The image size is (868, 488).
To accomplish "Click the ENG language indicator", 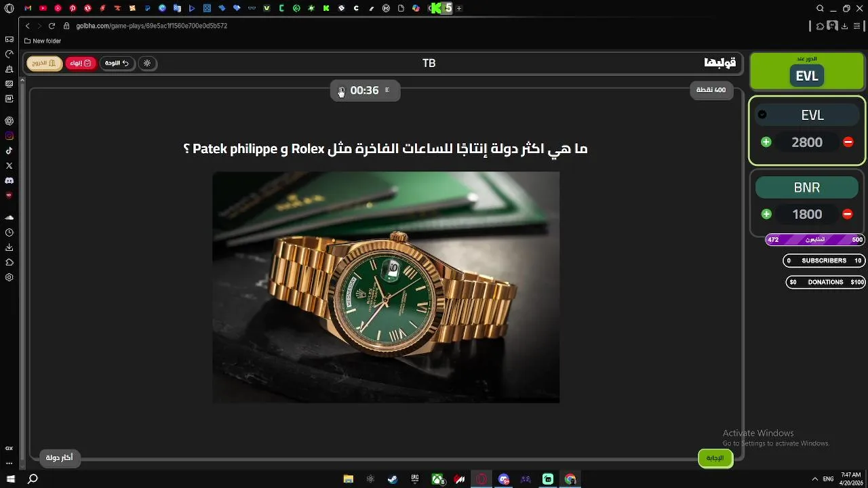I will [828, 479].
